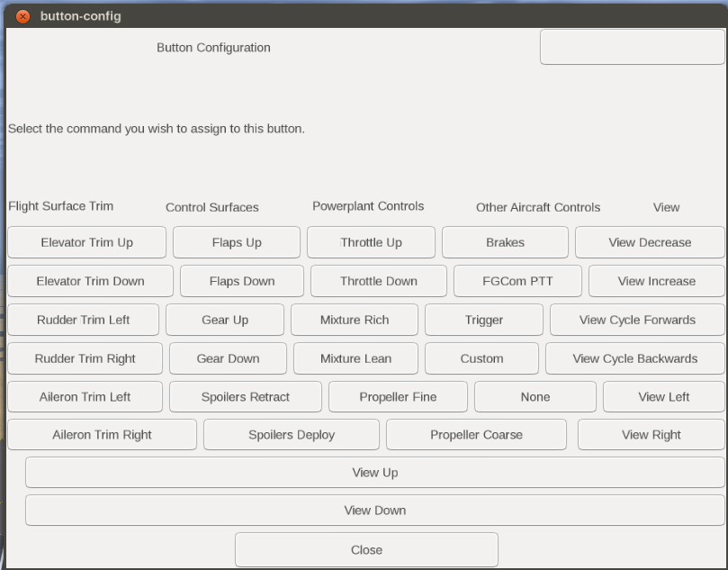728x570 pixels.
Task: Click View Increase
Action: point(657,281)
